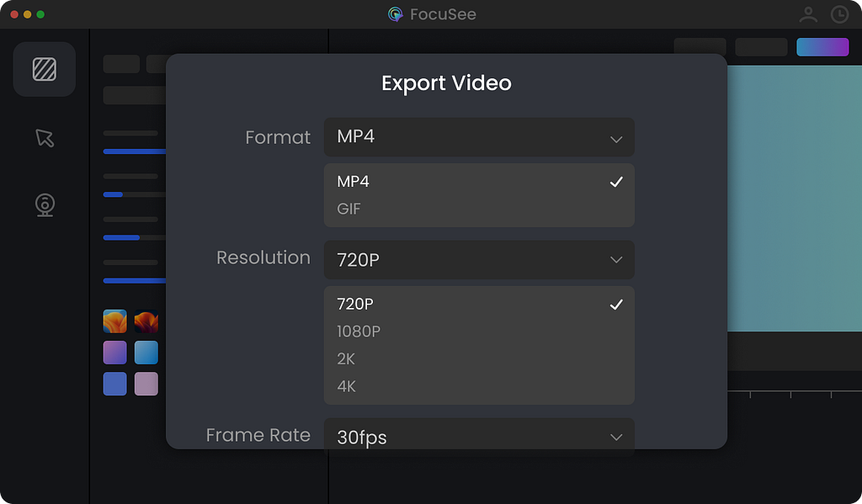The height and width of the screenshot is (504, 862).
Task: Collapse the Resolution dropdown showing 720P
Action: [x=479, y=260]
